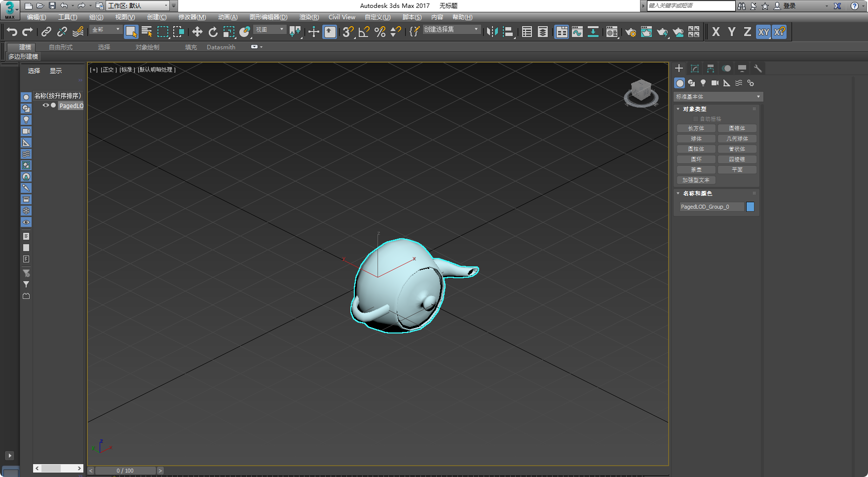This screenshot has width=868, height=477.
Task: Toggle the Ribbon display icon
Action: 562,32
